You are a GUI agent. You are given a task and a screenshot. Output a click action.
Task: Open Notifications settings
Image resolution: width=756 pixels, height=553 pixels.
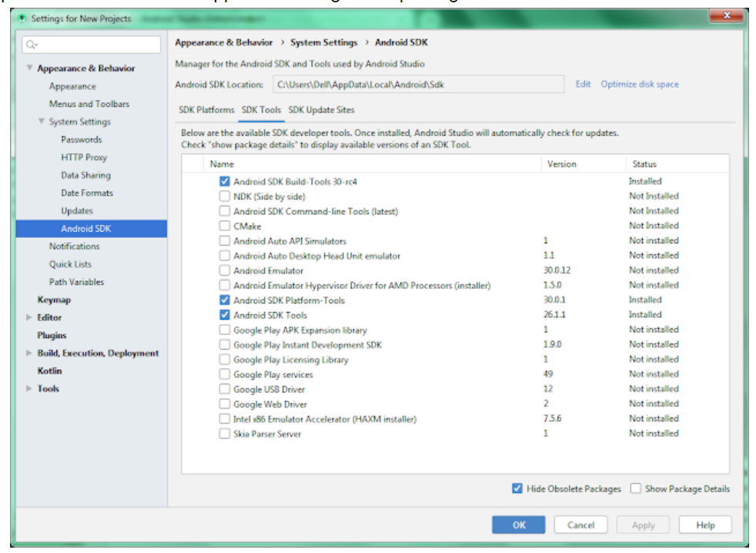pyautogui.click(x=74, y=246)
